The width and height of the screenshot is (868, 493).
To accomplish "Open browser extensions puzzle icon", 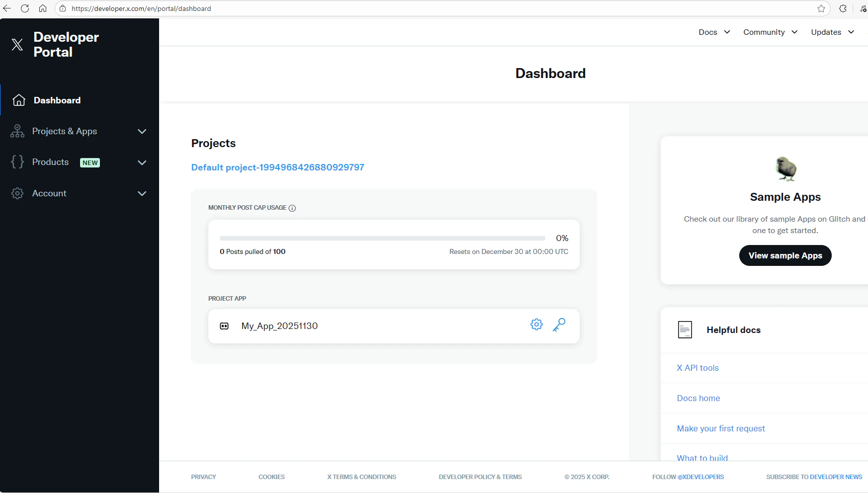I will point(843,8).
